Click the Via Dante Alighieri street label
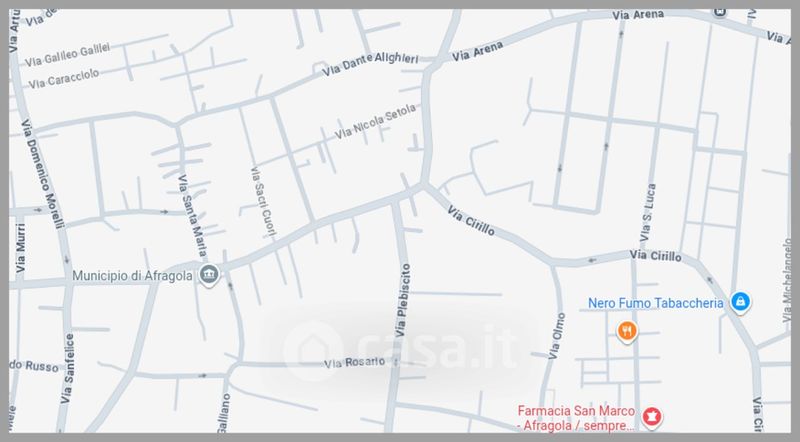This screenshot has height=442, width=800. click(x=370, y=63)
